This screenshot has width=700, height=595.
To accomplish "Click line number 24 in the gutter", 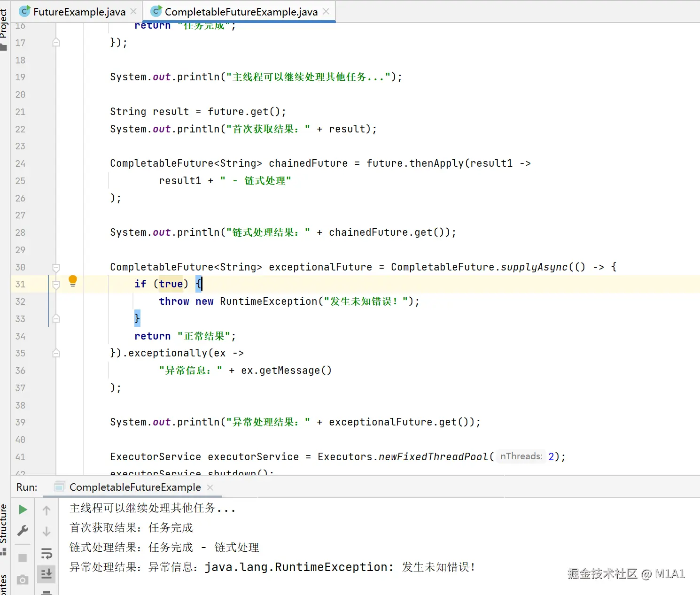I will [20, 163].
